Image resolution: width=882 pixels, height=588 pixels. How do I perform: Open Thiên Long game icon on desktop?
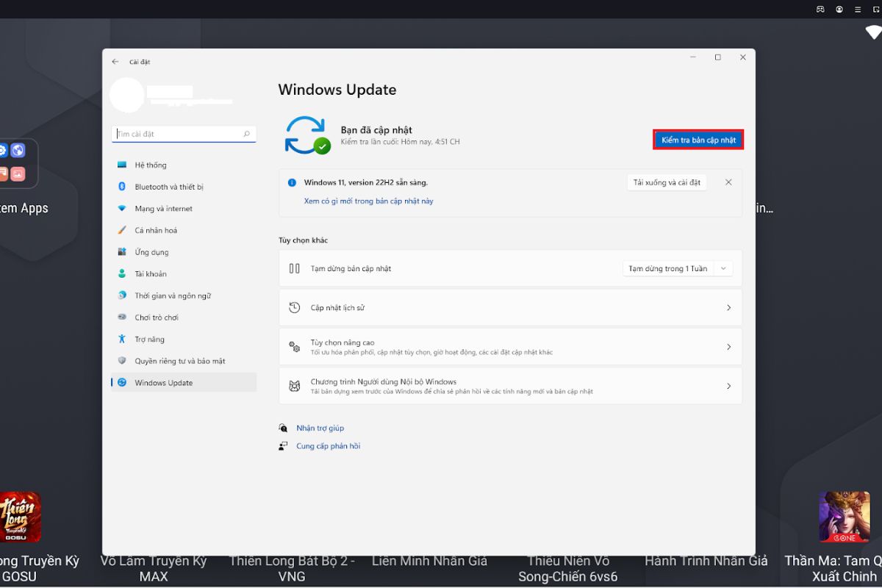20,517
